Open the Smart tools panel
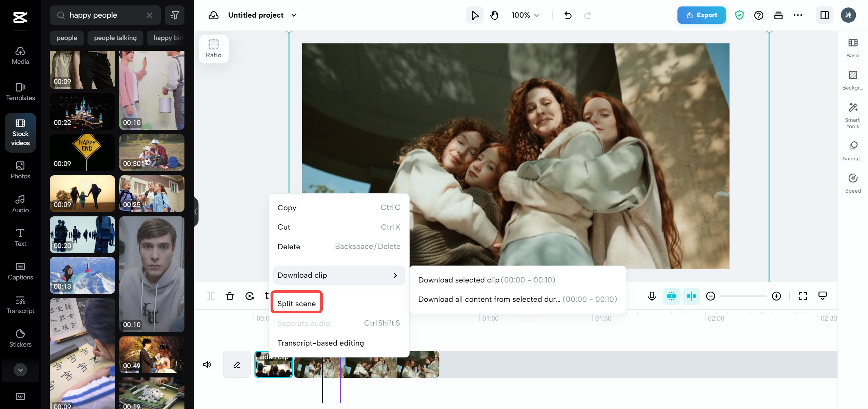This screenshot has height=409, width=868. [853, 114]
